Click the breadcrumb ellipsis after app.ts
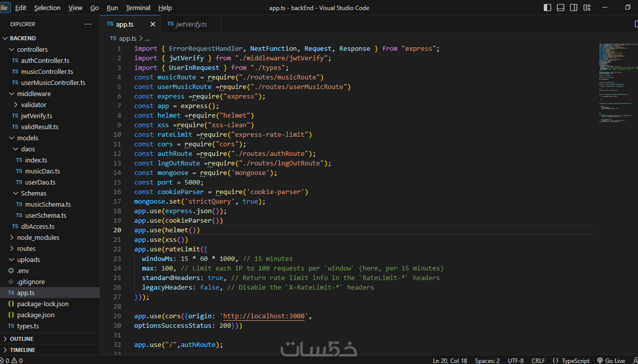Image resolution: width=638 pixels, height=364 pixels. [147, 38]
